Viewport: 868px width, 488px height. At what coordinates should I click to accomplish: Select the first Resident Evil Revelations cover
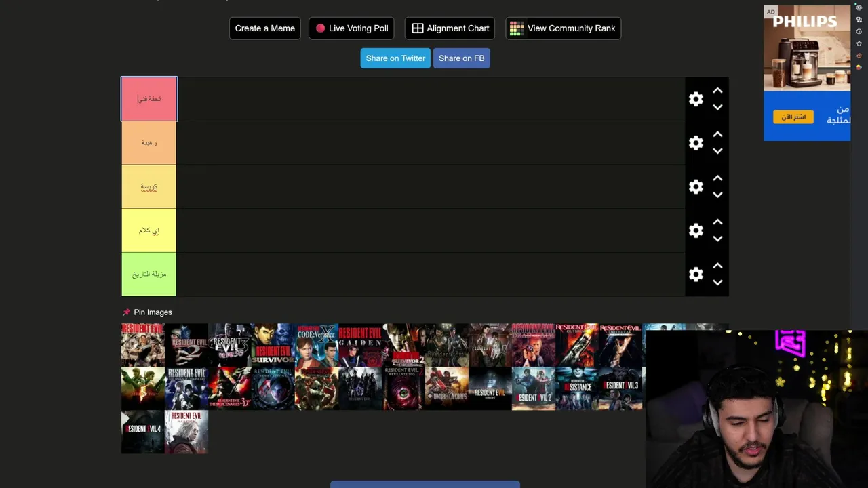[x=273, y=388]
